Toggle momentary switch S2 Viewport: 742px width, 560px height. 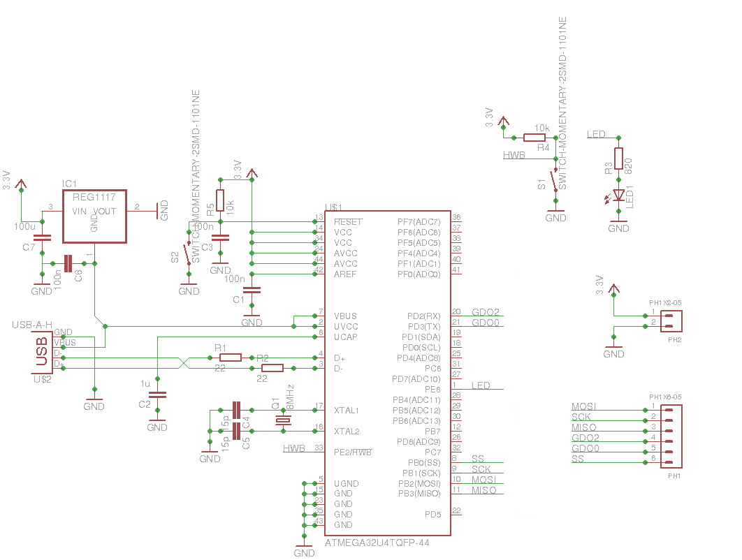click(187, 251)
